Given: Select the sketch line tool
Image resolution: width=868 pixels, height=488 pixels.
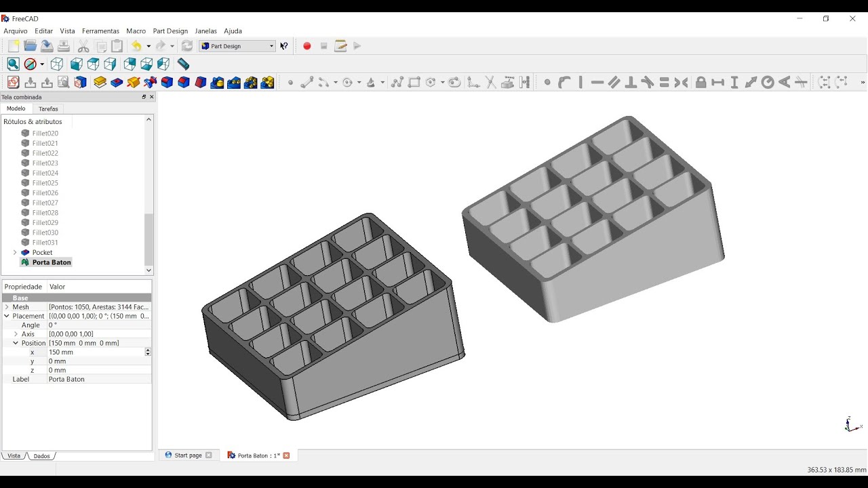Looking at the screenshot, I should pyautogui.click(x=307, y=83).
